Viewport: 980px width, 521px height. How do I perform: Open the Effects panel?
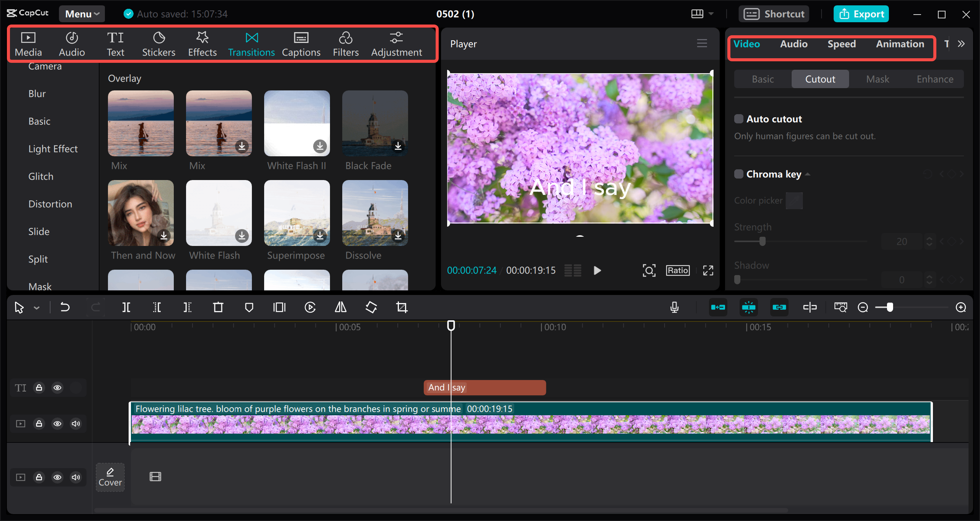[202, 44]
